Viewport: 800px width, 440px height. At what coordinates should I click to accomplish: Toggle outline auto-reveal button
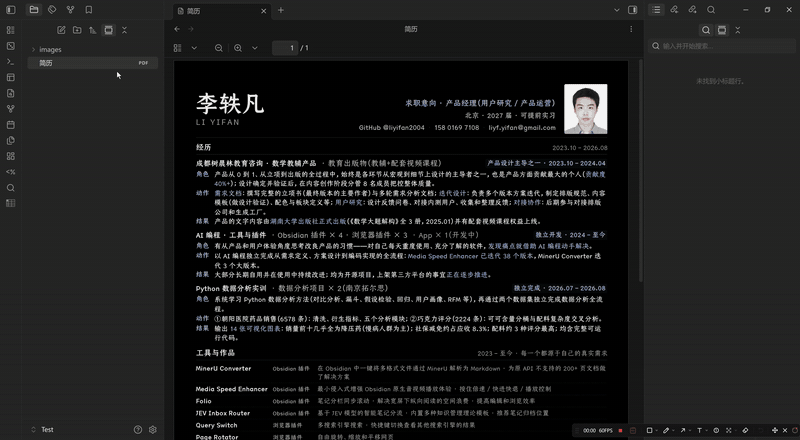pos(722,30)
